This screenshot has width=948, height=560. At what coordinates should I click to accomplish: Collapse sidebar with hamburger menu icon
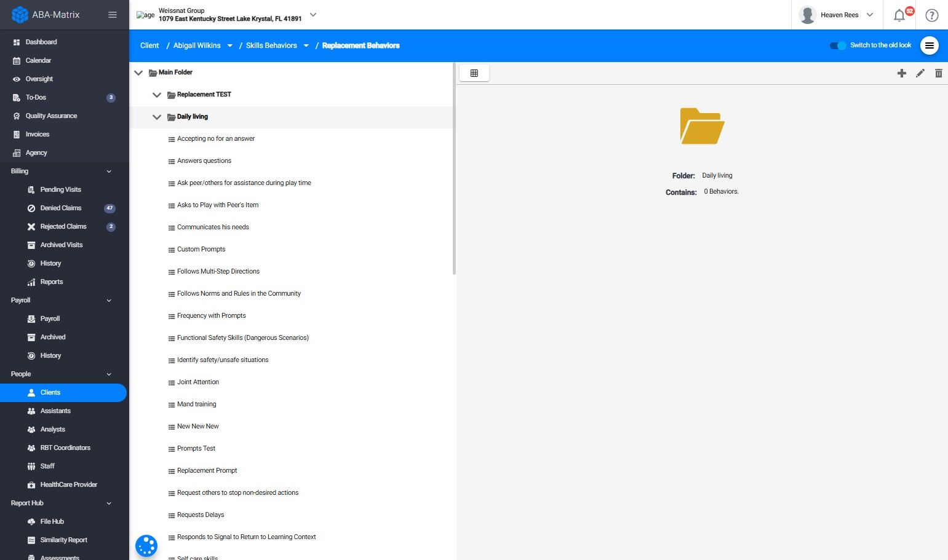113,15
